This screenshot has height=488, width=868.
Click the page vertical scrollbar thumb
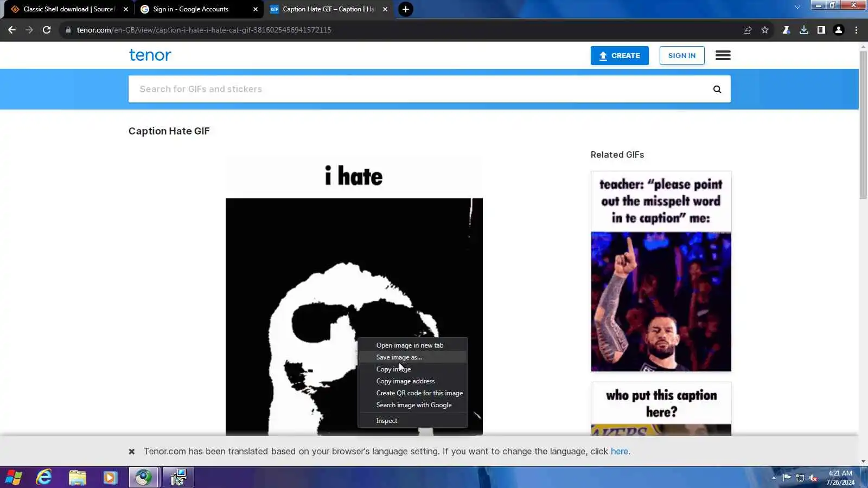(863, 125)
